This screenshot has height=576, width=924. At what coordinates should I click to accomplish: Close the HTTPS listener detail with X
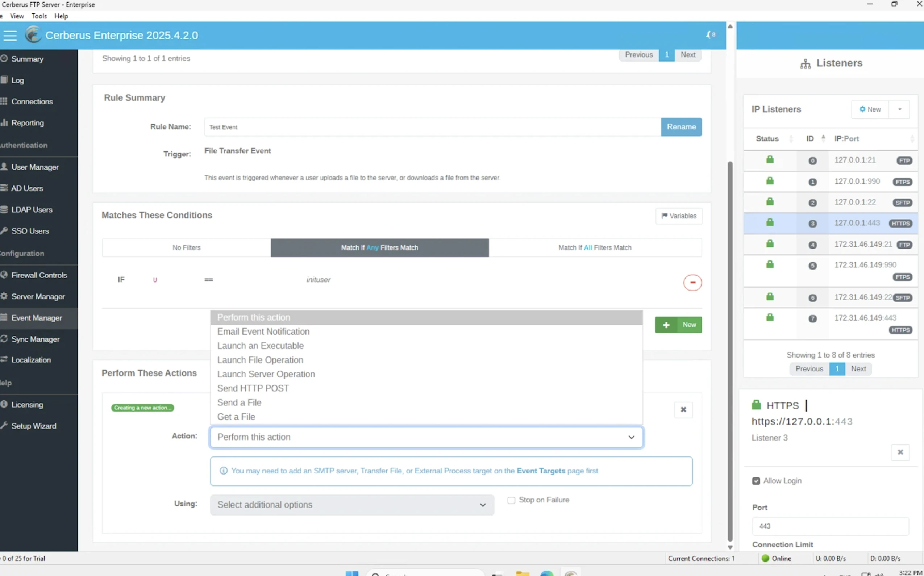(900, 452)
